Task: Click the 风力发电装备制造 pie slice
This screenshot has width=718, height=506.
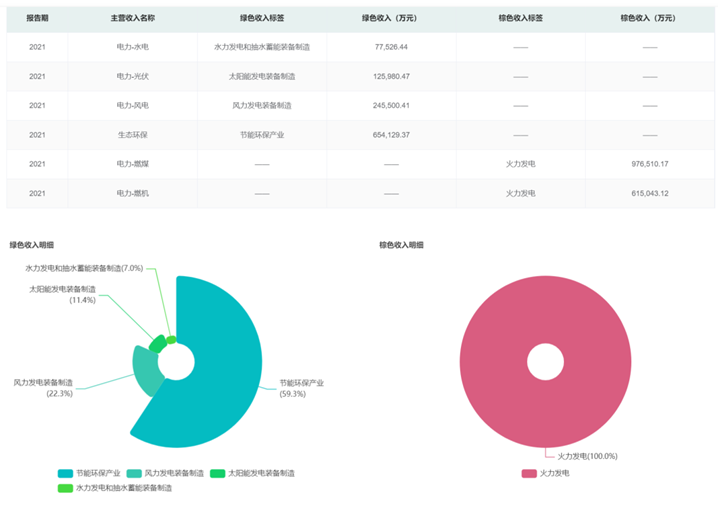Action: coord(146,369)
